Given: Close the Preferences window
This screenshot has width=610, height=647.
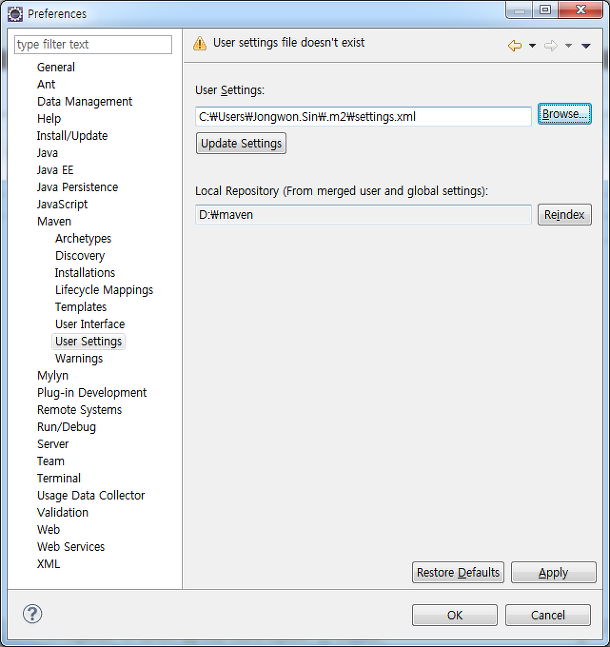Looking at the screenshot, I should click(580, 10).
